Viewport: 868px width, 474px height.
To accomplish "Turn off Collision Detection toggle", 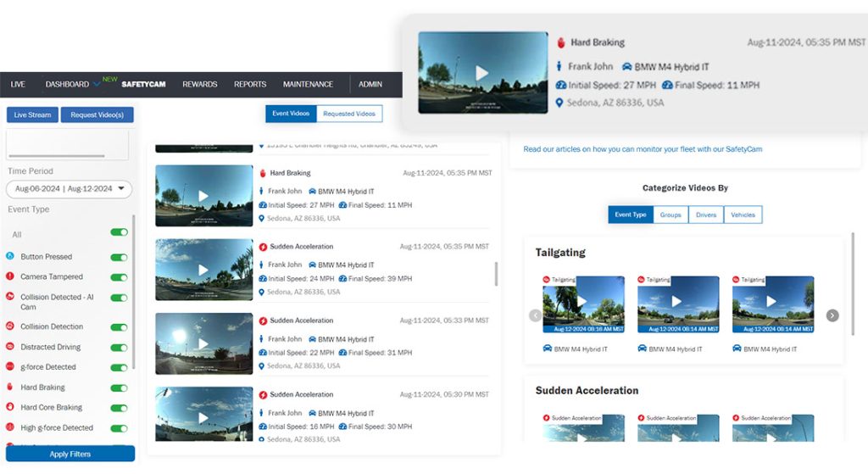I will click(119, 326).
